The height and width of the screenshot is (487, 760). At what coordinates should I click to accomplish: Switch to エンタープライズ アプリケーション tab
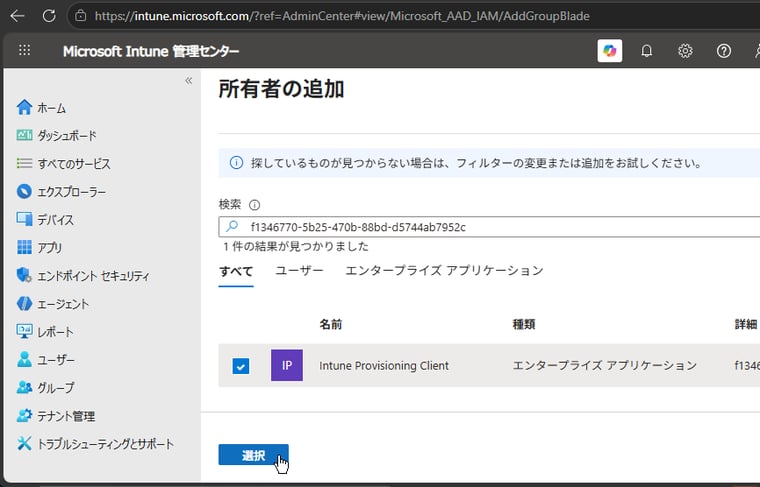(x=444, y=270)
